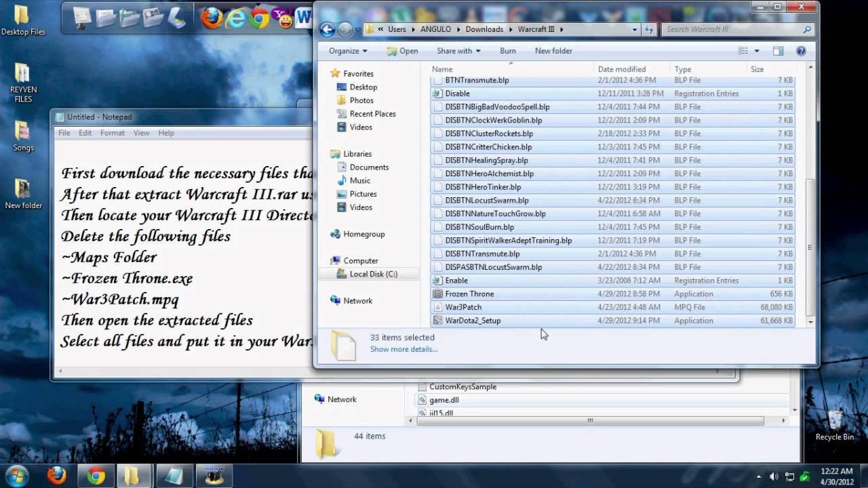The height and width of the screenshot is (488, 868).
Task: Select Desktop under Favorites
Action: 363,87
